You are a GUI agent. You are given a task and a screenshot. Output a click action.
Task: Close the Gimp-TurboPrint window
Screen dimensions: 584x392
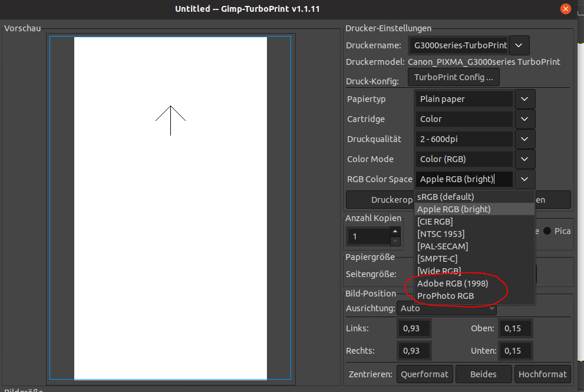[x=565, y=9]
